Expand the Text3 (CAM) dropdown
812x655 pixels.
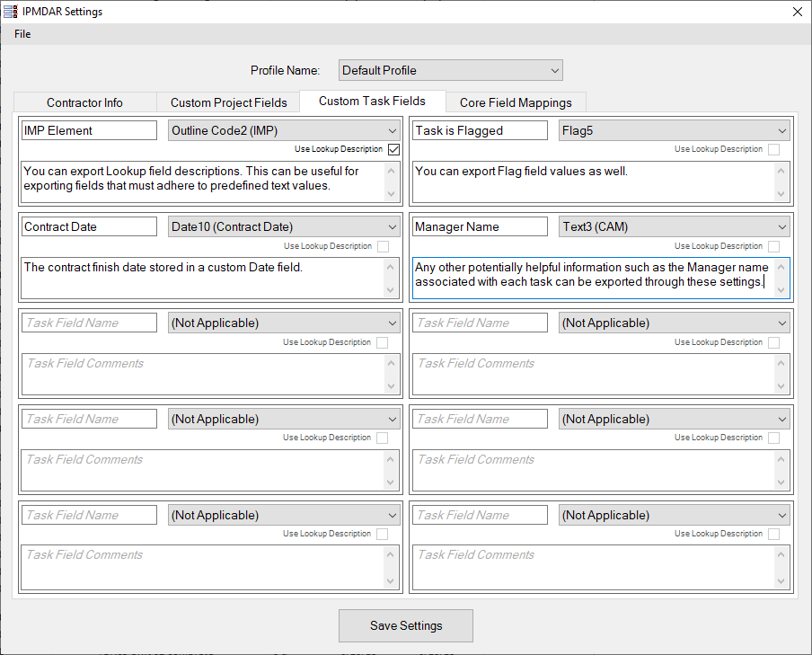click(x=674, y=226)
